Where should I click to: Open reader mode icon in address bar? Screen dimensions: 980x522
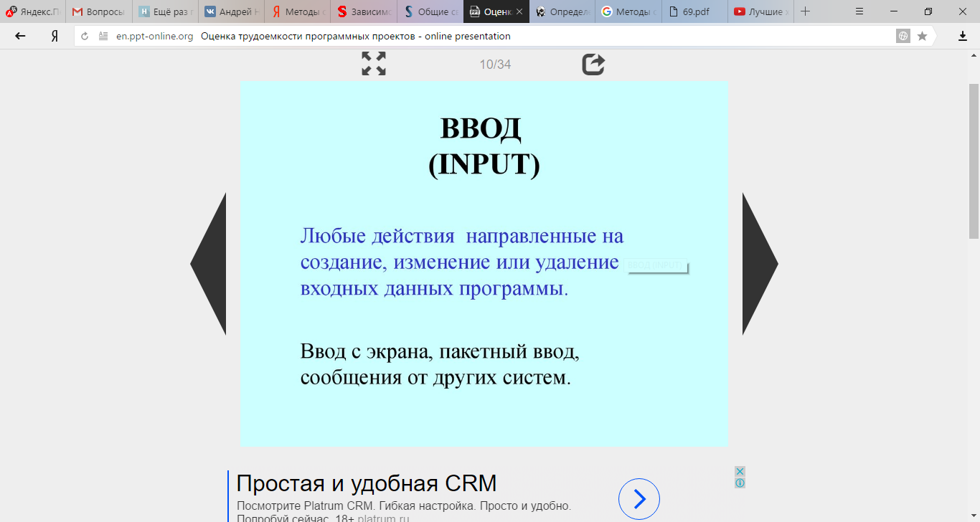(103, 36)
